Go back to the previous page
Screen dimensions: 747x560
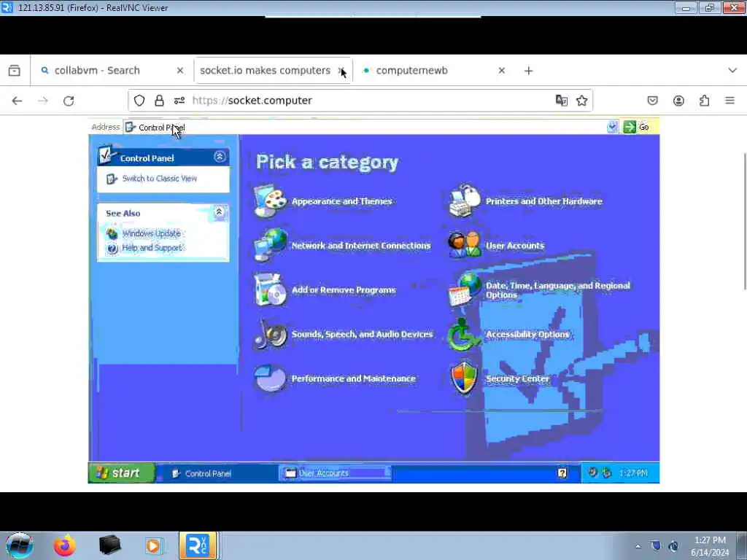coord(18,101)
